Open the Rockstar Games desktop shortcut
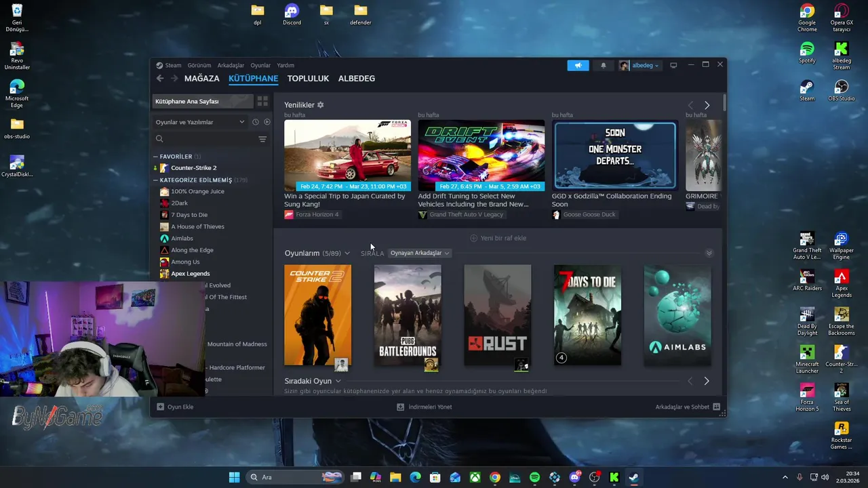This screenshot has height=488, width=868. coord(842,435)
